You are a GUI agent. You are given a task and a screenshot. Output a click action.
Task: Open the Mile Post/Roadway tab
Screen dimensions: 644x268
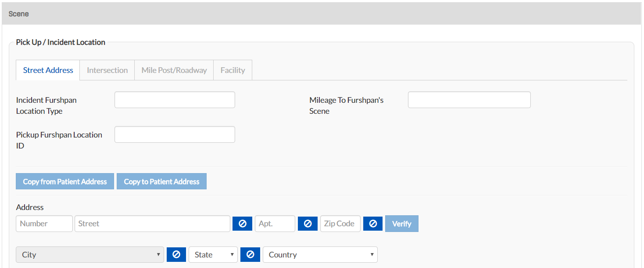(174, 70)
